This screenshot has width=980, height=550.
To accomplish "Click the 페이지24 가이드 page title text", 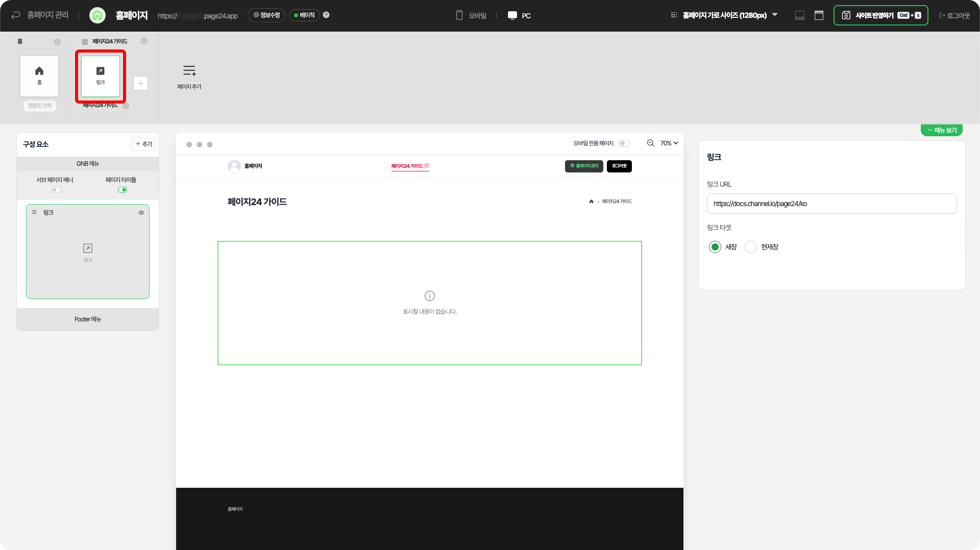I will pos(257,202).
